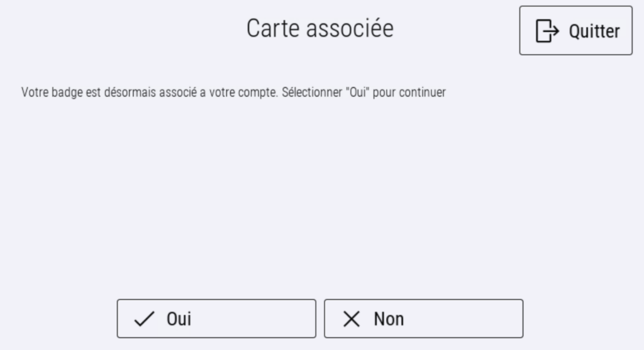Select "Oui" to continue
The height and width of the screenshot is (350, 644).
click(x=216, y=319)
